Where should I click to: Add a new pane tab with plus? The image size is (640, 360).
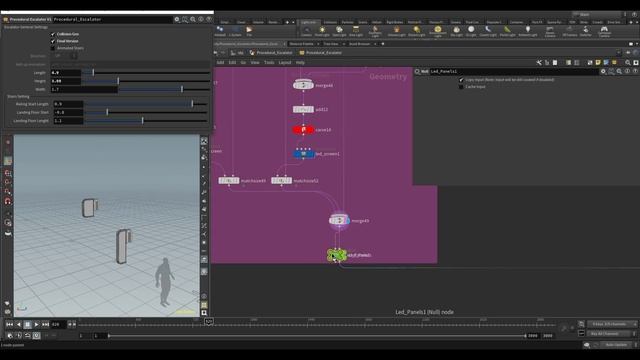pos(383,44)
